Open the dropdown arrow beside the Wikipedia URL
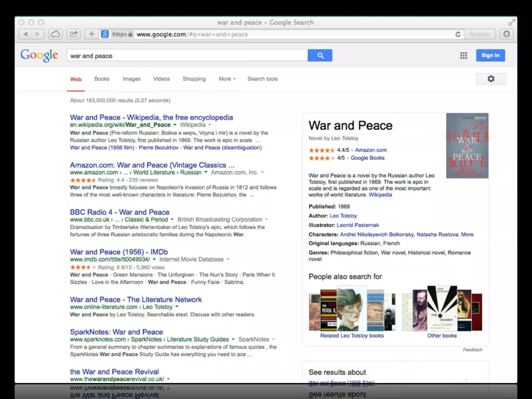Screen dimensions: 532x399 [175, 125]
